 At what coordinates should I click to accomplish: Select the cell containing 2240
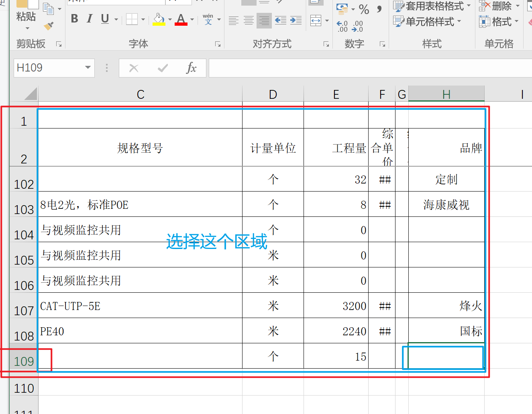pyautogui.click(x=336, y=331)
